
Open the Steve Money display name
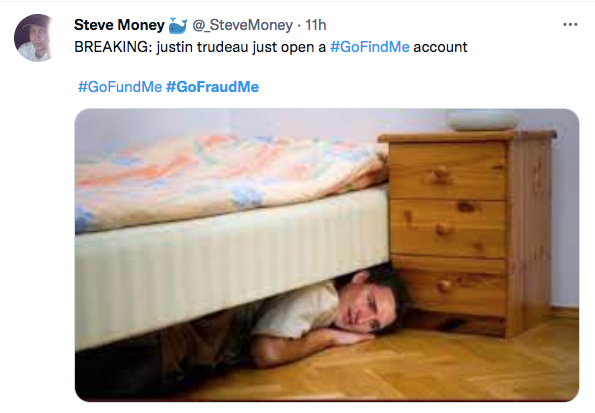[x=119, y=25]
